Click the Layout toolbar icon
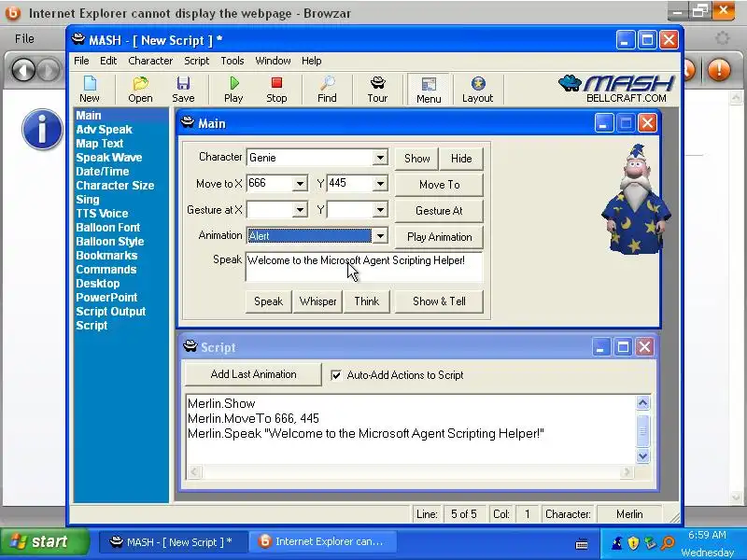747x560 pixels. pyautogui.click(x=477, y=89)
